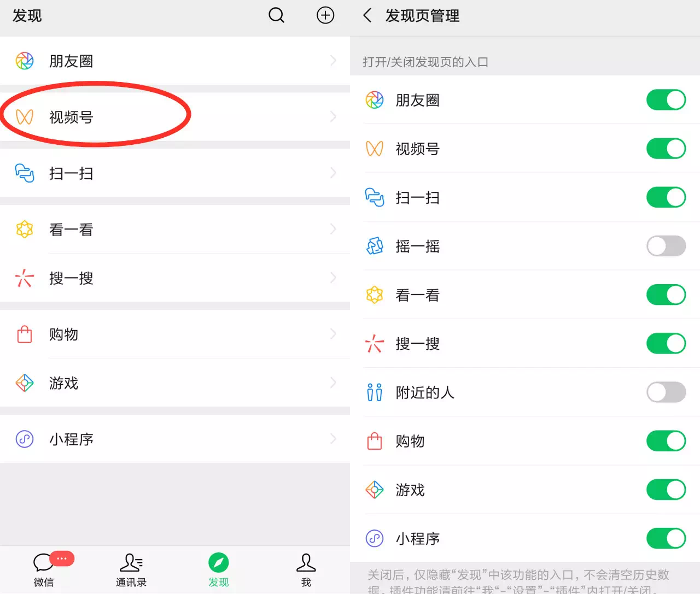Enable the 摇一摇 switch
The width and height of the screenshot is (700, 594).
666,246
